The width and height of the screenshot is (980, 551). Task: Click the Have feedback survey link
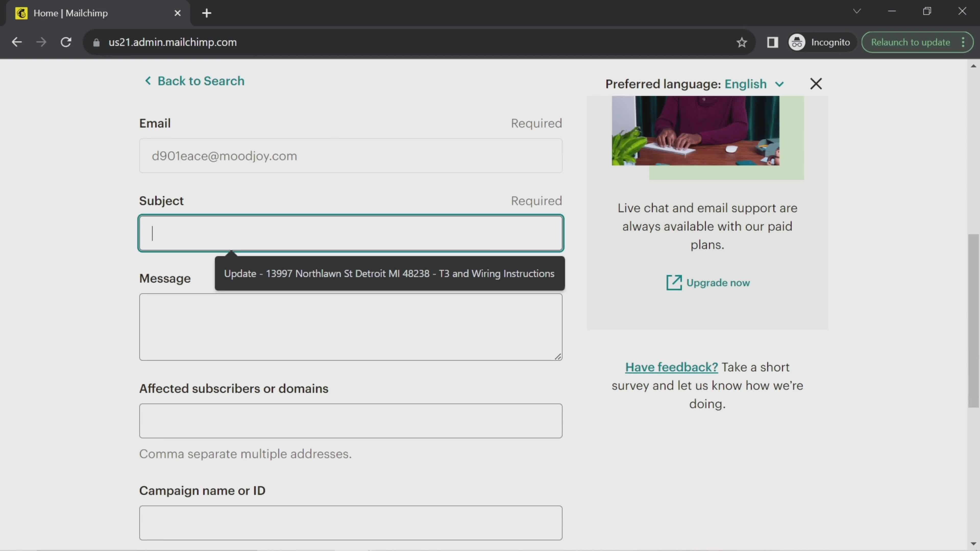671,367
